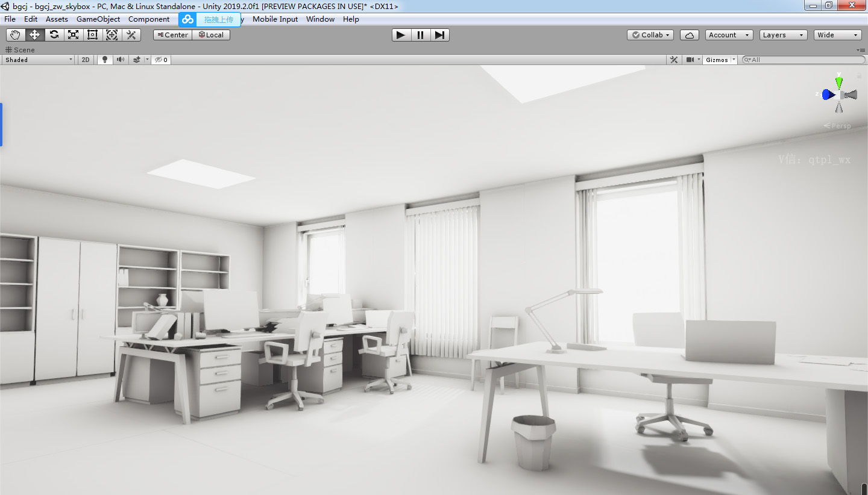Image resolution: width=868 pixels, height=495 pixels.
Task: Open the Account dropdown
Action: coord(729,35)
